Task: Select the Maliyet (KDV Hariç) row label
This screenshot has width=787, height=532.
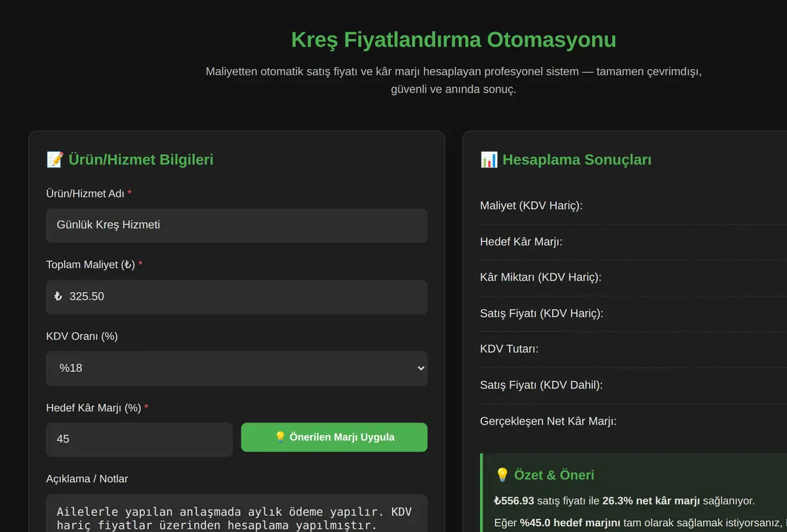Action: [x=531, y=206]
